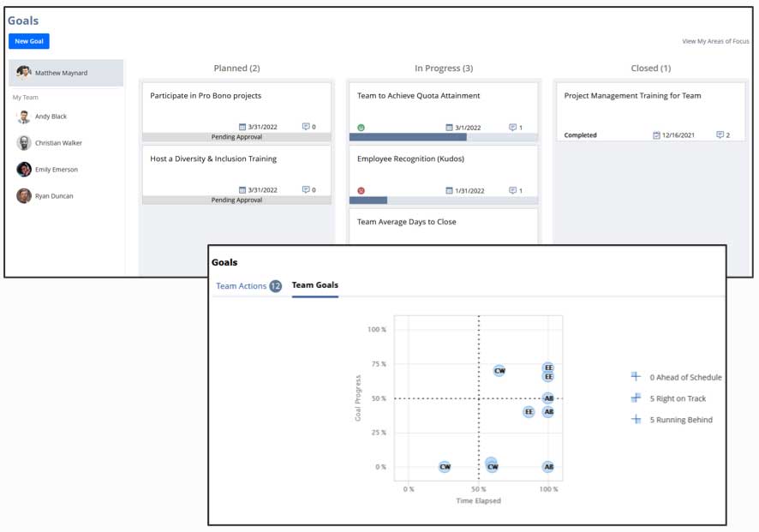Screen dimensions: 759x532
Task: Click the EE bubble at 40% progress
Action: pyautogui.click(x=529, y=412)
